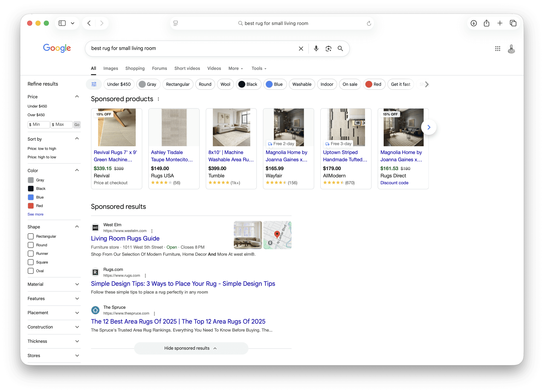544x392 pixels.
Task: Check the Rectangular shape checkbox
Action: [31, 236]
